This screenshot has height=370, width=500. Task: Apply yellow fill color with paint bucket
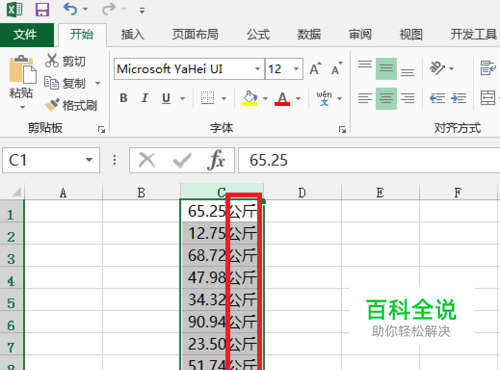click(x=250, y=98)
